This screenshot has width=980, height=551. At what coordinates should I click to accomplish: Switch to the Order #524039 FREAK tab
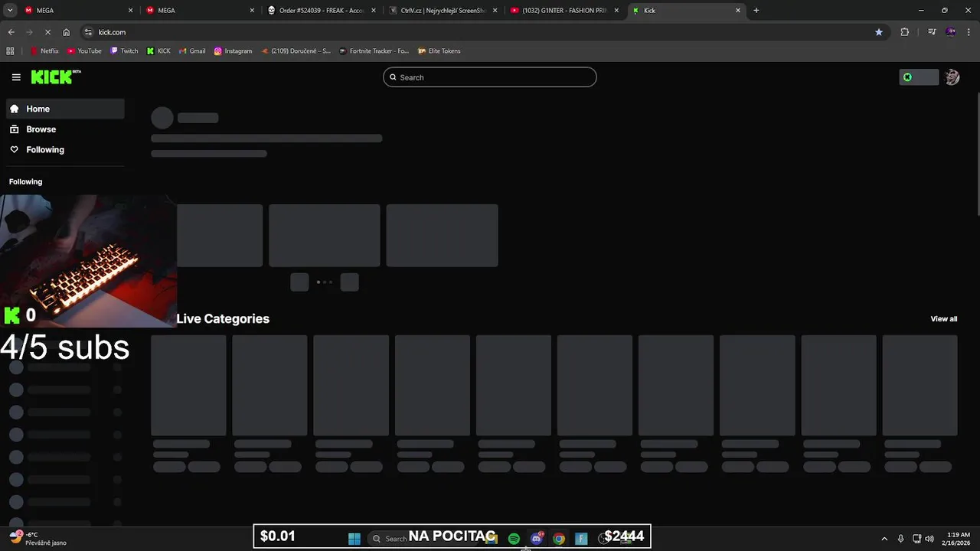pyautogui.click(x=322, y=11)
